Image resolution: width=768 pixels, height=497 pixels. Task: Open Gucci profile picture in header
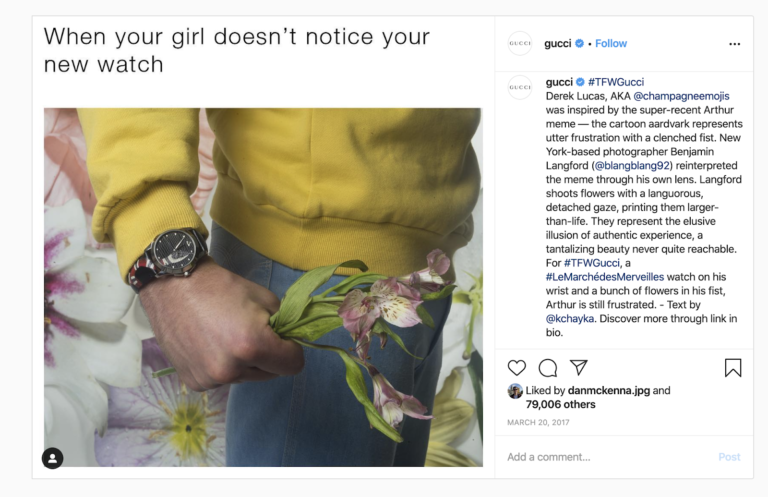(x=520, y=43)
